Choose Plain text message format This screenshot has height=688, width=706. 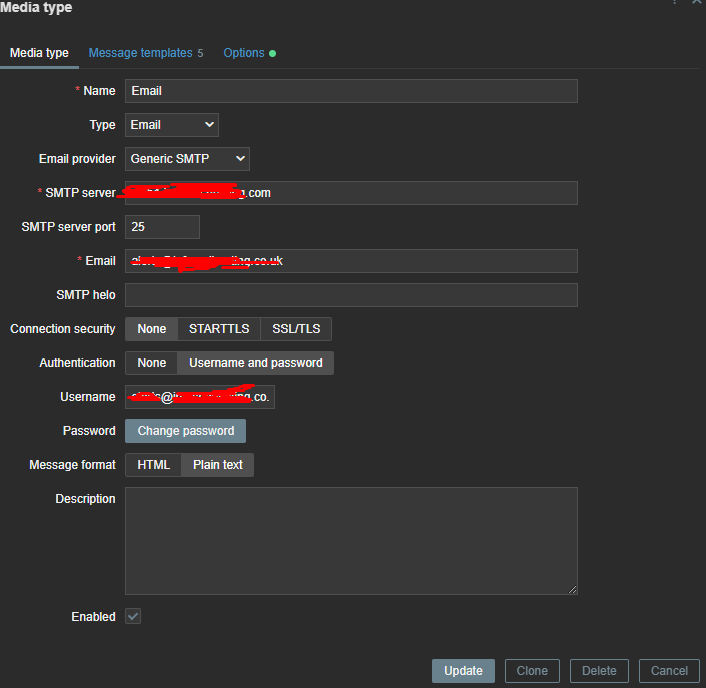pyautogui.click(x=217, y=465)
